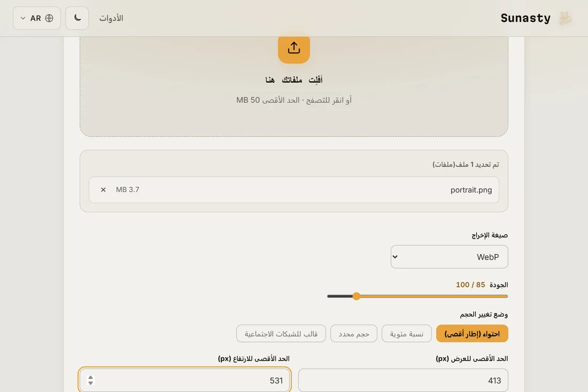Select the قالب للشبكات الاجتماعية resize mode
This screenshot has height=392, width=588.
tap(281, 334)
